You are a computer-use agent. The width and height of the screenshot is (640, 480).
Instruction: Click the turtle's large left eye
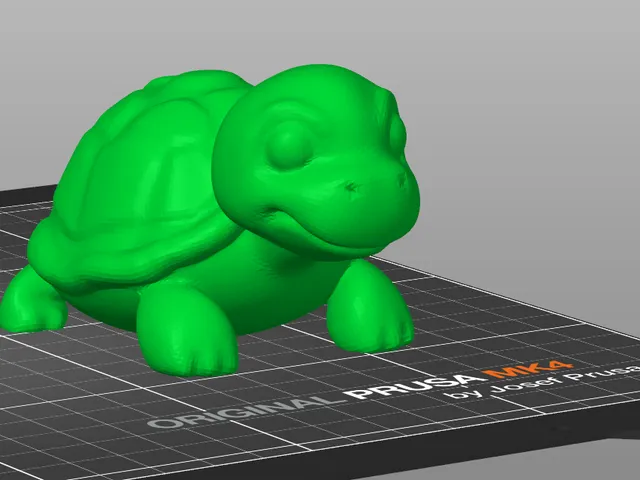click(290, 145)
